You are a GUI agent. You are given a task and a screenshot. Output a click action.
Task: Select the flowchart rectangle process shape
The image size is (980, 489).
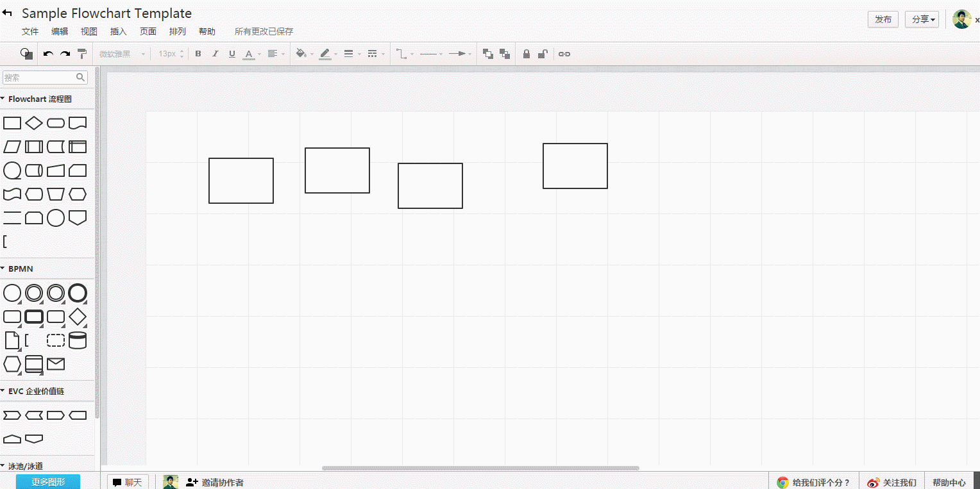12,123
